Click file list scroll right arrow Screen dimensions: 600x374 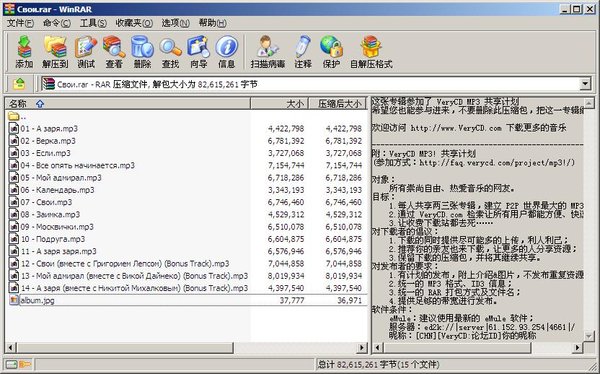362,348
